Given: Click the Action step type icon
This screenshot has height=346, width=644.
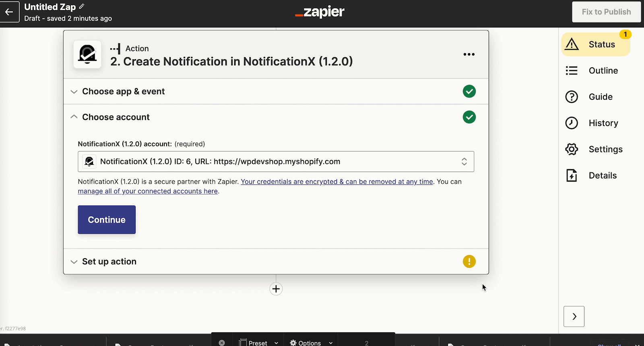Looking at the screenshot, I should (x=115, y=49).
